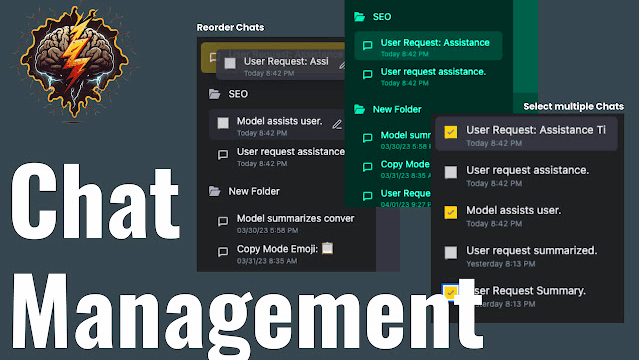Tick checkbox on dragged User Request: Assi item
Screen dimensions: 639x360
(230, 63)
